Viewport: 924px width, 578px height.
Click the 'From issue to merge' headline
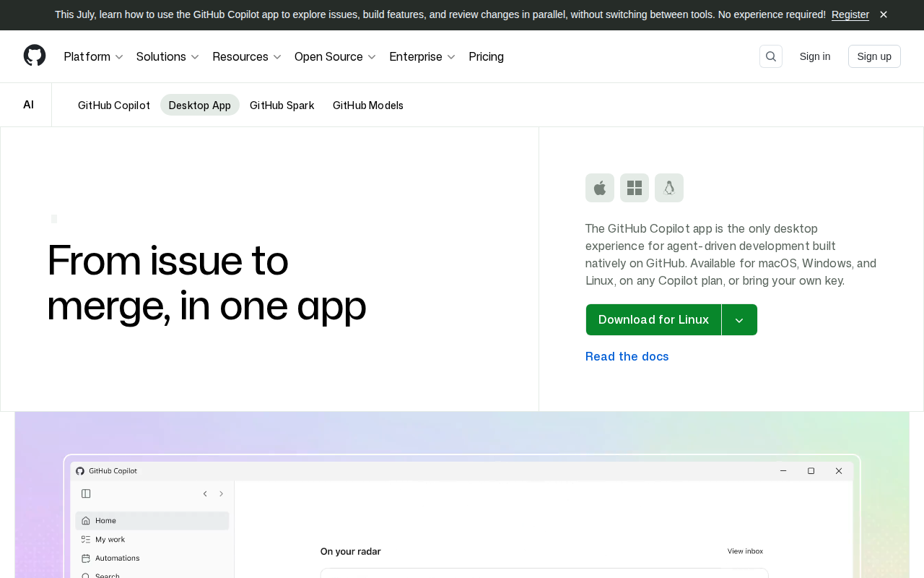click(206, 282)
